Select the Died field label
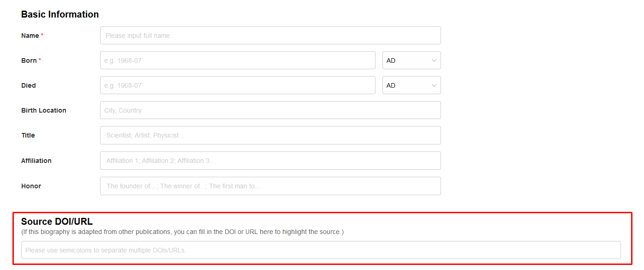The height and width of the screenshot is (270, 644). (x=29, y=85)
